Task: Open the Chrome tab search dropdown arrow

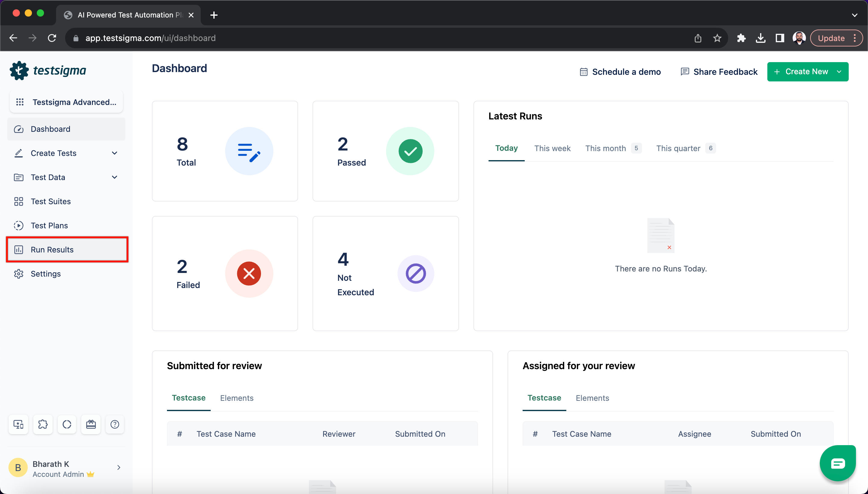Action: (855, 15)
